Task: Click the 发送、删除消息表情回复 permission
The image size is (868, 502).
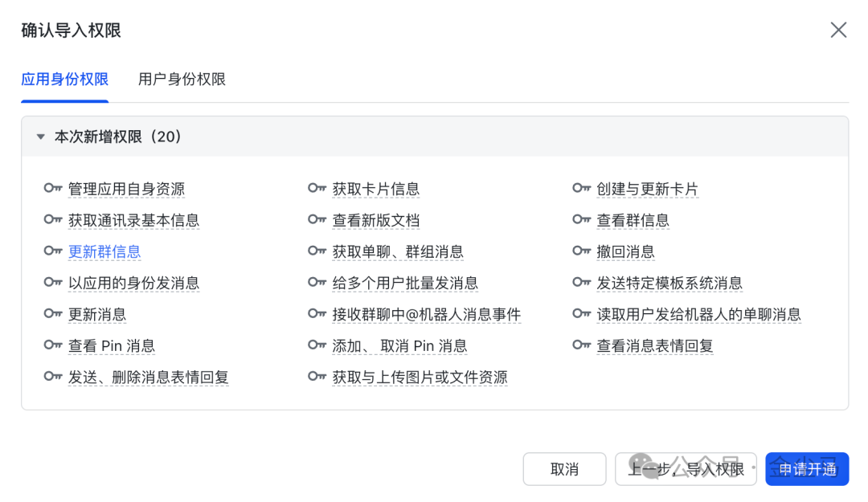Action: coord(149,377)
